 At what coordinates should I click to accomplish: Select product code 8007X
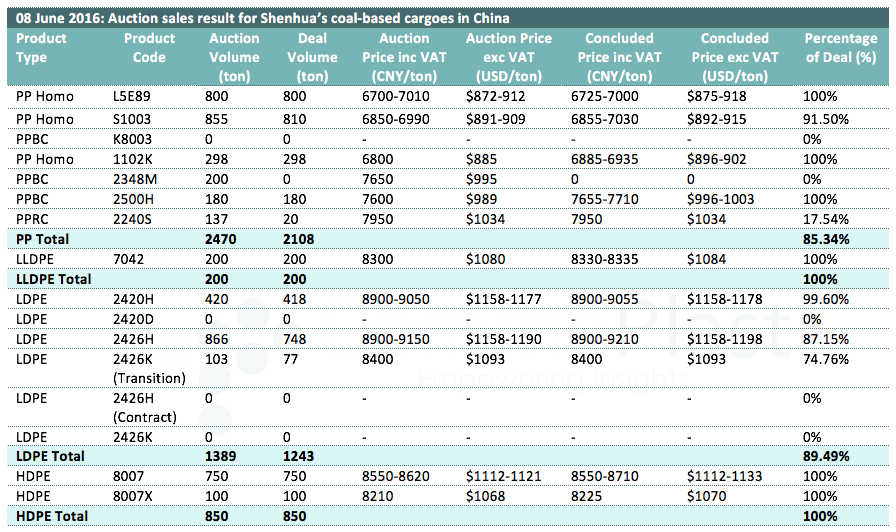click(137, 496)
